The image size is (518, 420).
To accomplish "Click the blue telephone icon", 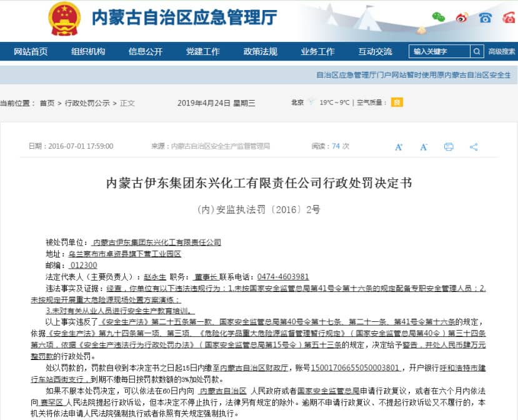I will click(486, 17).
